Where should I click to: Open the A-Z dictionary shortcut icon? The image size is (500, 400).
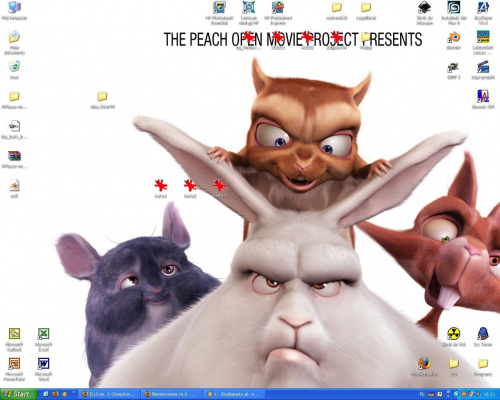(x=483, y=96)
